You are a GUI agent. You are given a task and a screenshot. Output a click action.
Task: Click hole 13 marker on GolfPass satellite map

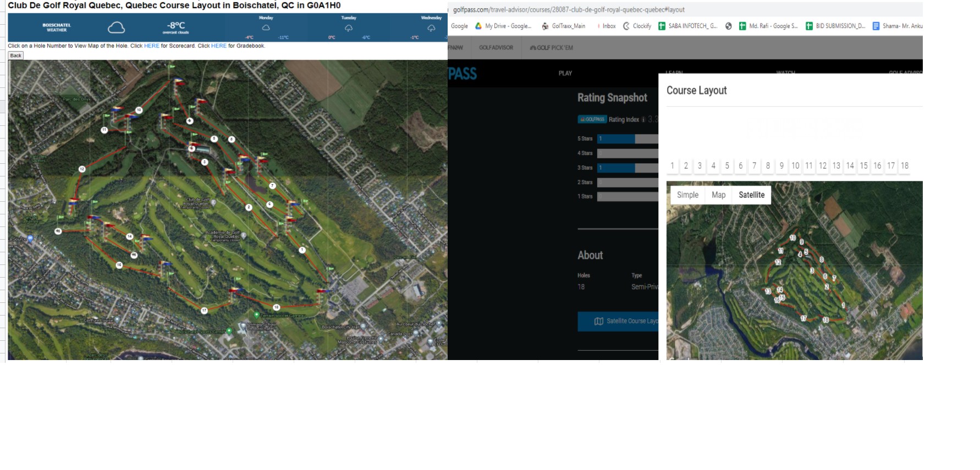[768, 291]
